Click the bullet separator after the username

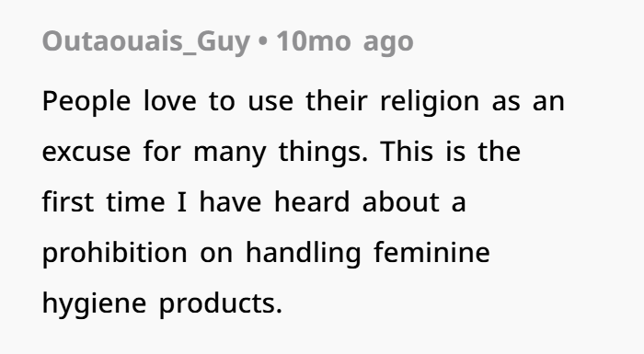[x=263, y=42]
